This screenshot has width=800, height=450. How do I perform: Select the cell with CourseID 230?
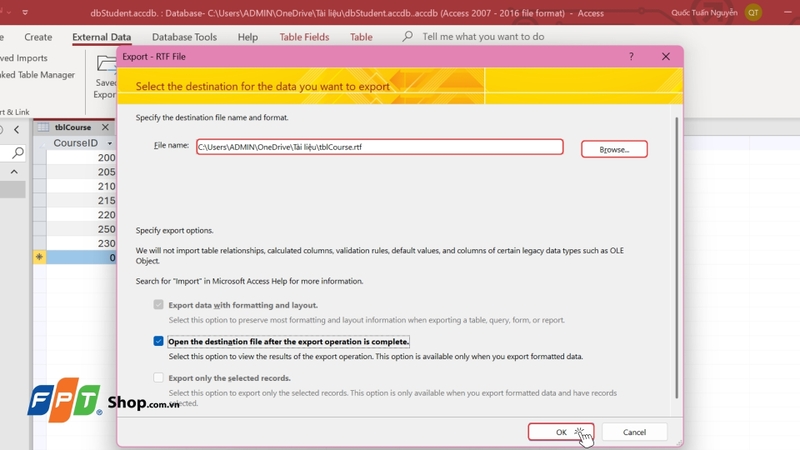pos(82,243)
